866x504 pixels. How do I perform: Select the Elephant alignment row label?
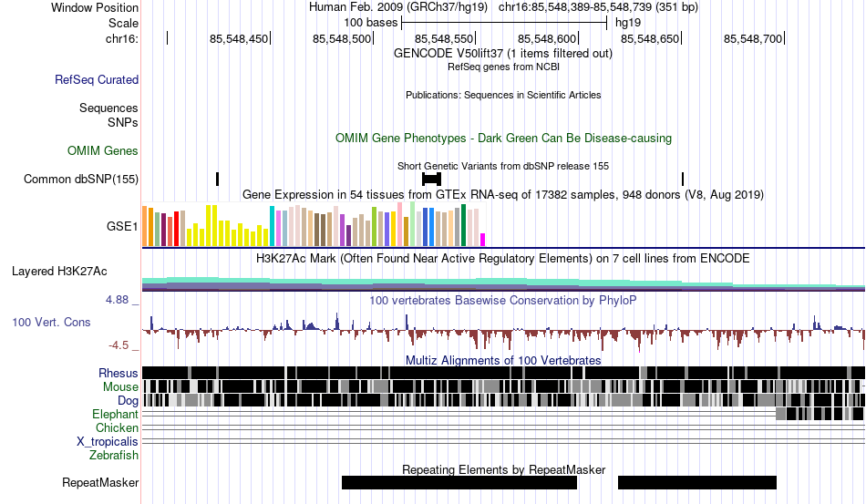tap(116, 414)
